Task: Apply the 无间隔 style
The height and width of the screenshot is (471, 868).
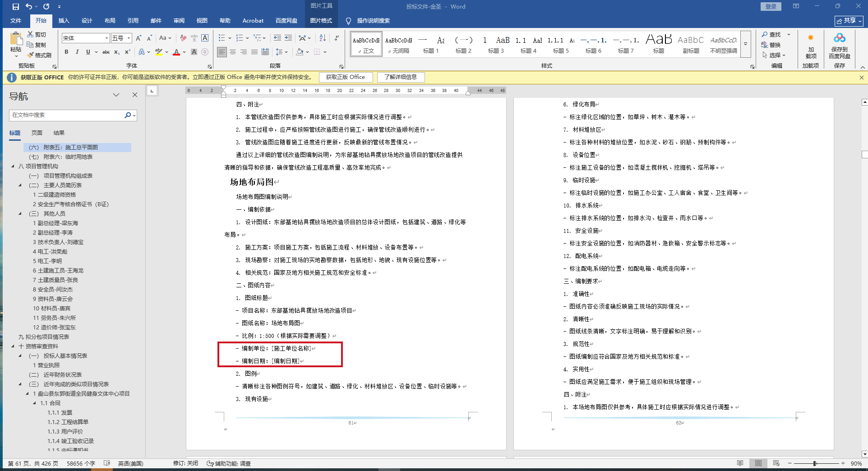Action: click(399, 44)
